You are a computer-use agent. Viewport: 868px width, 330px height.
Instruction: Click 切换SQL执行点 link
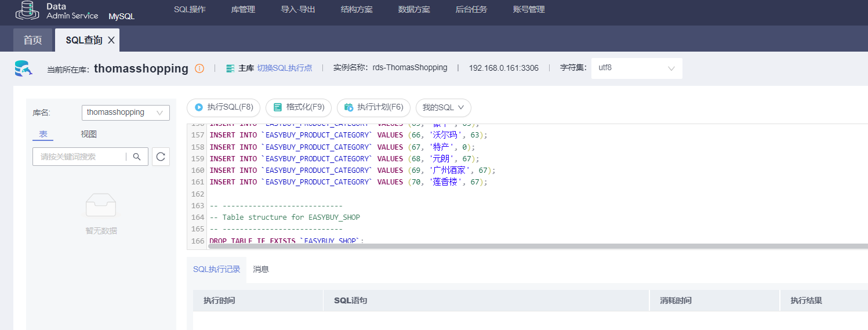click(x=285, y=68)
